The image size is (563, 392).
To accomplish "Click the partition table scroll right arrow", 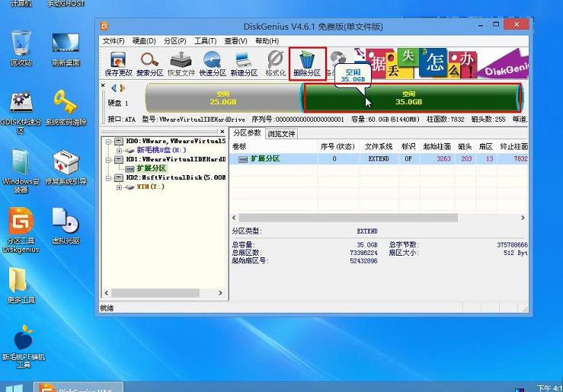I will coord(523,218).
